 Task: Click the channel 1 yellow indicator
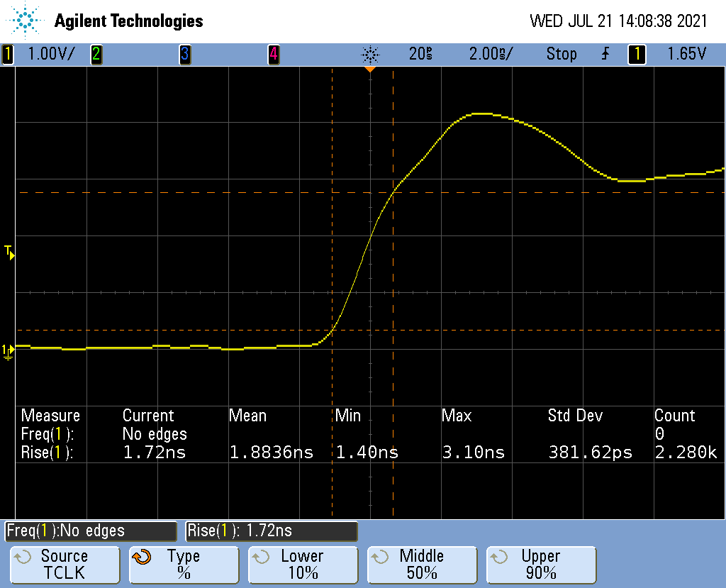(x=9, y=54)
